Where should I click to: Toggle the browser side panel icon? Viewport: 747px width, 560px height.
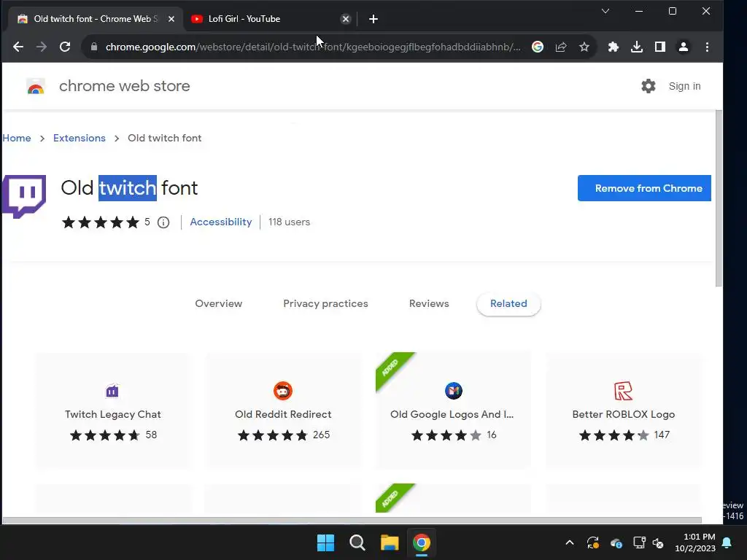tap(659, 47)
